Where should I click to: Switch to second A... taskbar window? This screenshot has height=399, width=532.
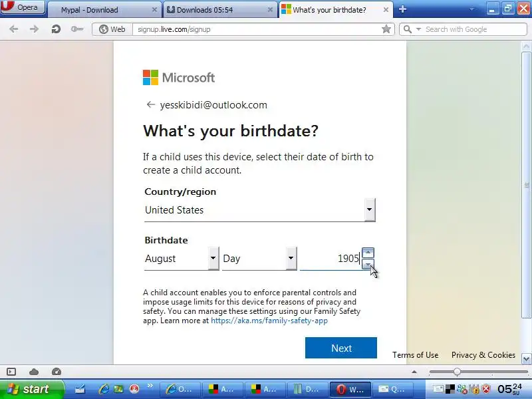tap(265, 389)
